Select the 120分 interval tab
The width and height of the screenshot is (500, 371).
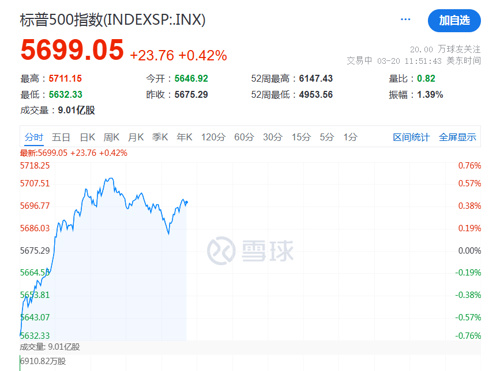[213, 137]
